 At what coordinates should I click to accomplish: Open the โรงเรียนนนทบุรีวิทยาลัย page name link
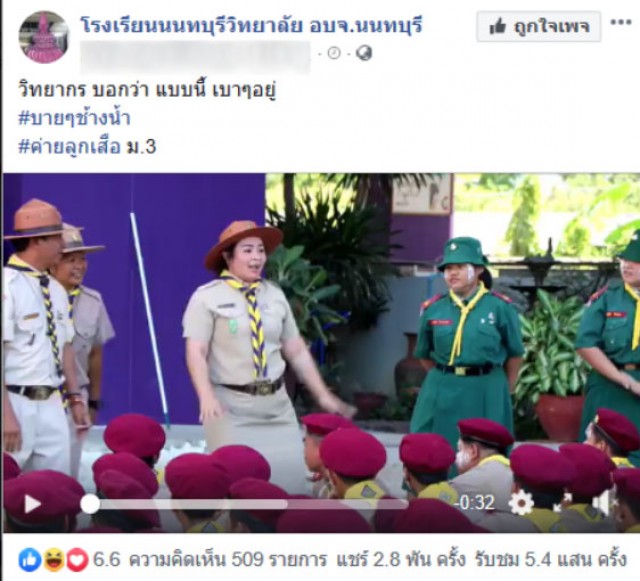(x=251, y=25)
